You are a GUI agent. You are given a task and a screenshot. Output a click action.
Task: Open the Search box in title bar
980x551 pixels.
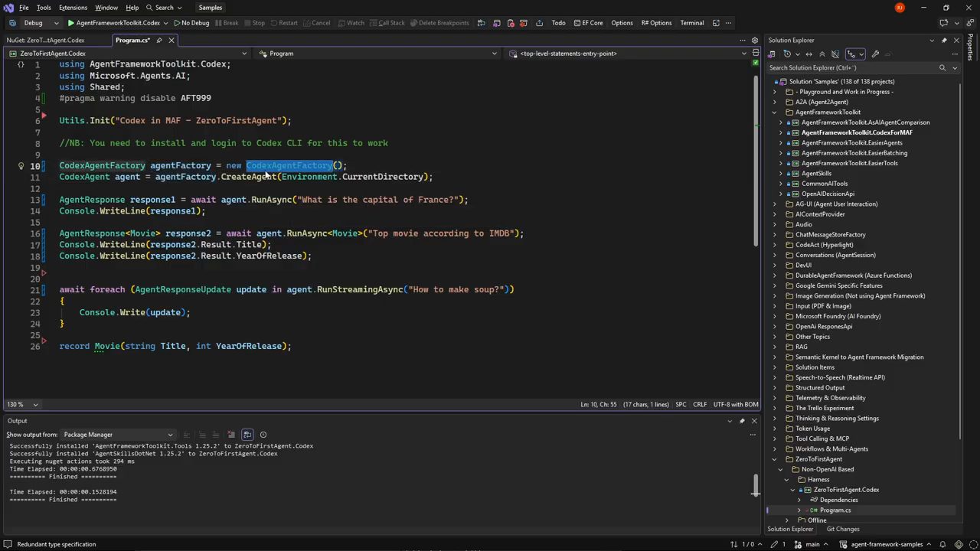point(164,8)
